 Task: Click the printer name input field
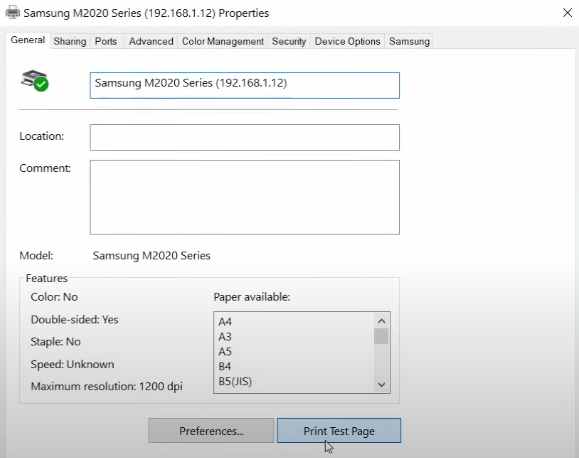coord(244,85)
